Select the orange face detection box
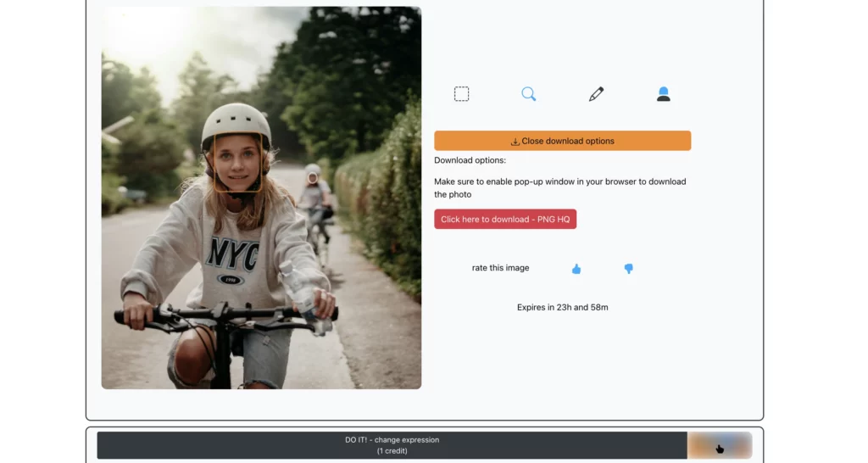Viewport: 868px width, 463px height. [237, 162]
